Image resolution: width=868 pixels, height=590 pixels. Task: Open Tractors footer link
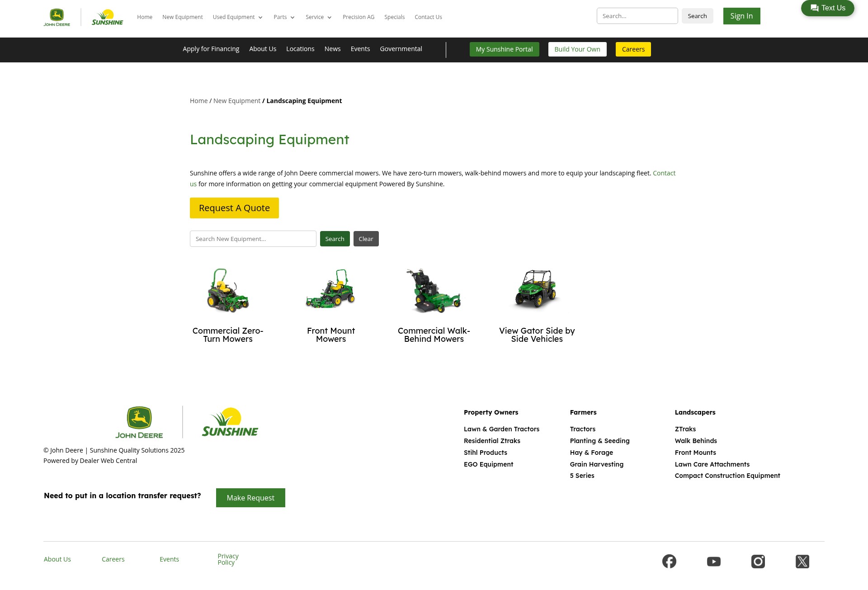583,429
